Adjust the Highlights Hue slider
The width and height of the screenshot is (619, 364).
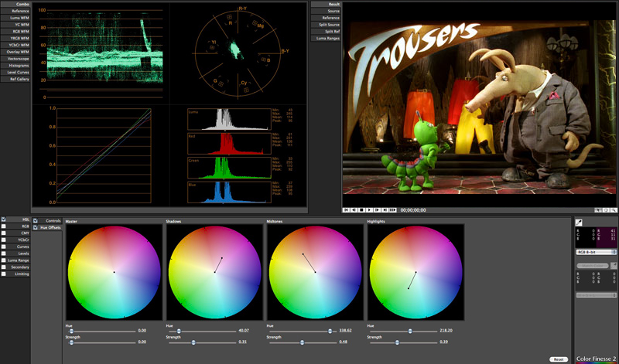(404, 332)
